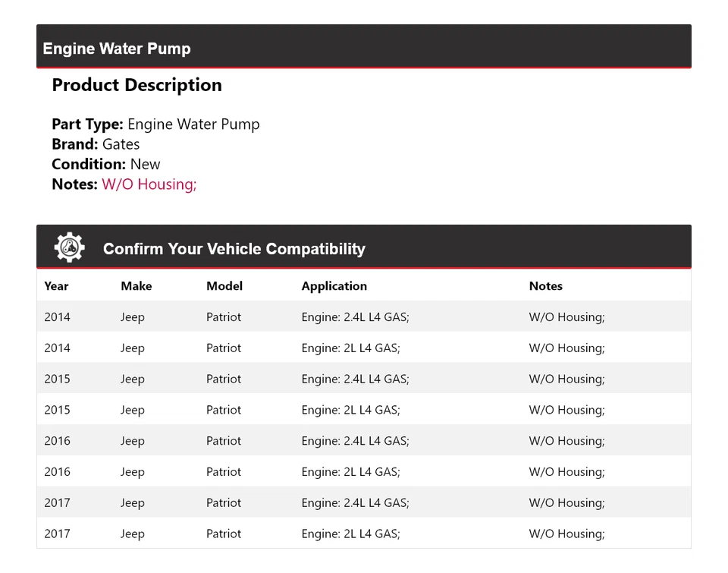Click the Part Type: Engine Water Pump line

[x=155, y=124]
